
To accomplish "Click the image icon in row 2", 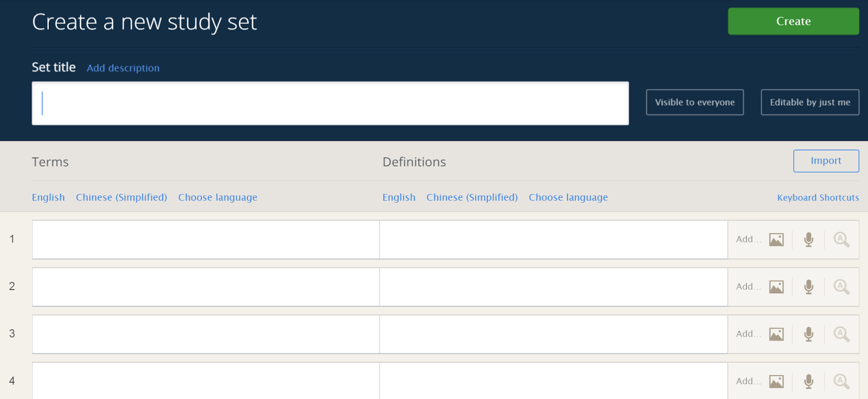I will tap(776, 287).
